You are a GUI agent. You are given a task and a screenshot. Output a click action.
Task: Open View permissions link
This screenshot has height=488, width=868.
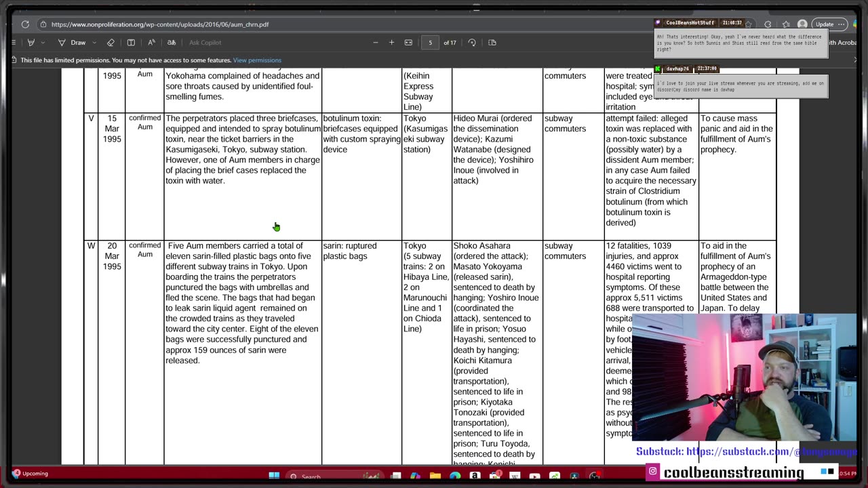257,60
